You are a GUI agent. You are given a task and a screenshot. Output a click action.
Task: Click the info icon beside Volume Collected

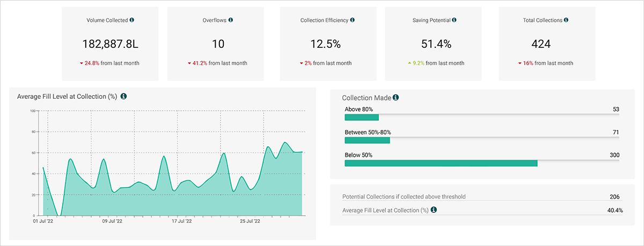[x=131, y=20]
